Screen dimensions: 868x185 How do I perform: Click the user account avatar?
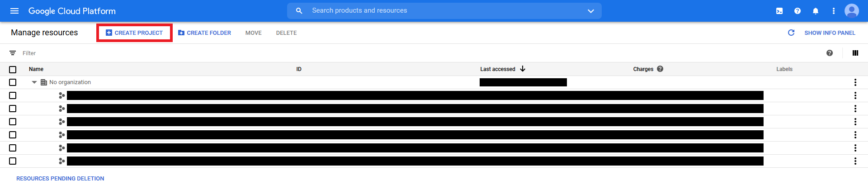pos(852,11)
